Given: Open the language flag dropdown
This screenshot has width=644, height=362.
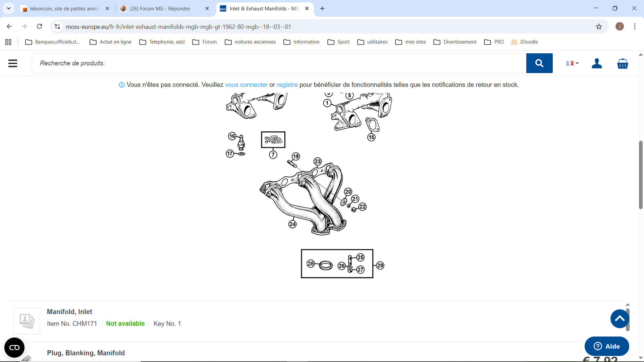Looking at the screenshot, I should pos(572,63).
